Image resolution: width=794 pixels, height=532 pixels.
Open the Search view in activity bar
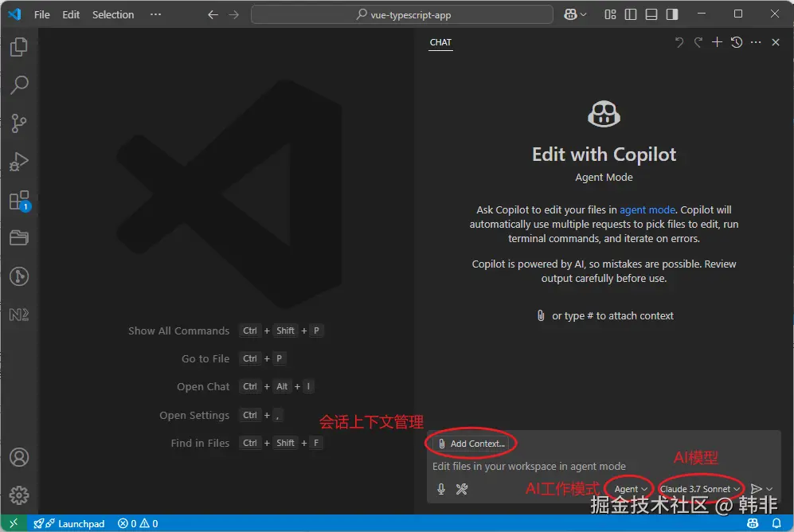pos(19,84)
